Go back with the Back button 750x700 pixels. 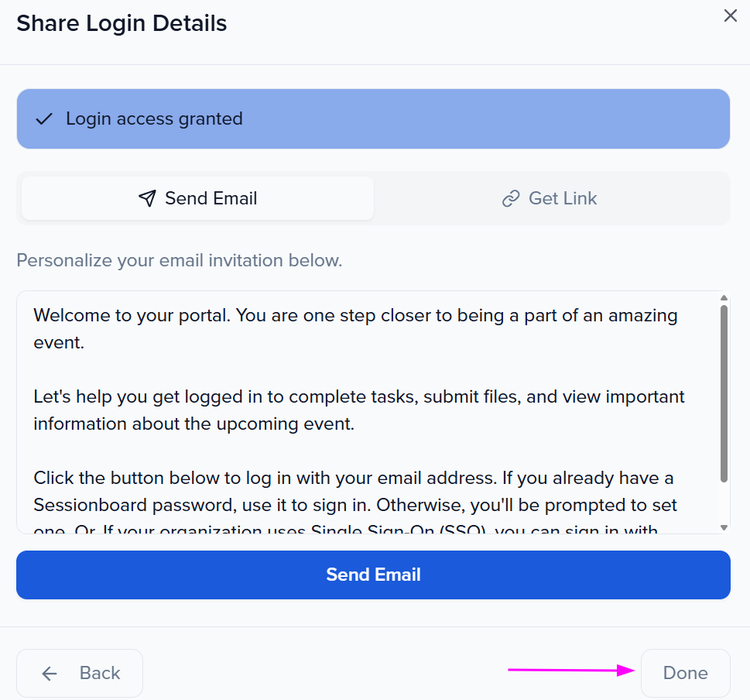click(x=80, y=673)
